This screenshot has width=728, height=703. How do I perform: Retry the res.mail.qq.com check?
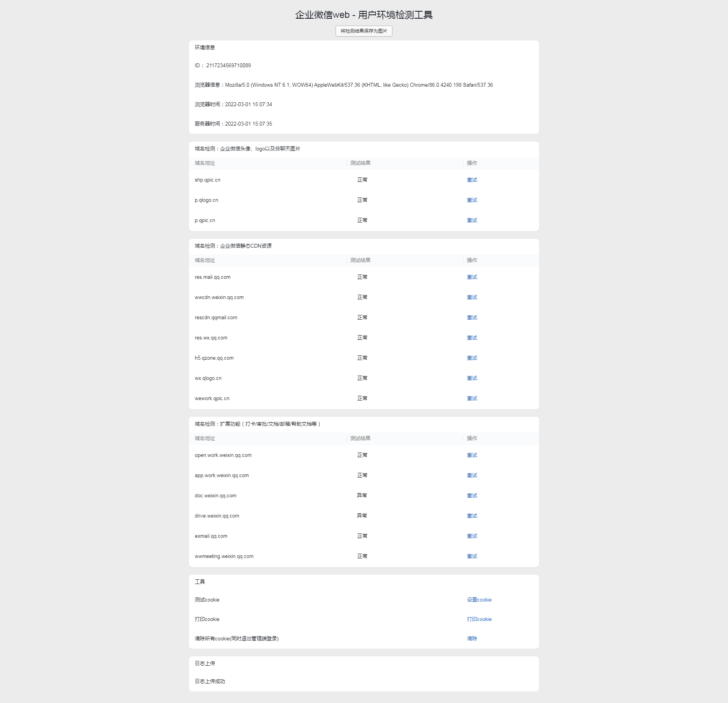click(x=472, y=277)
